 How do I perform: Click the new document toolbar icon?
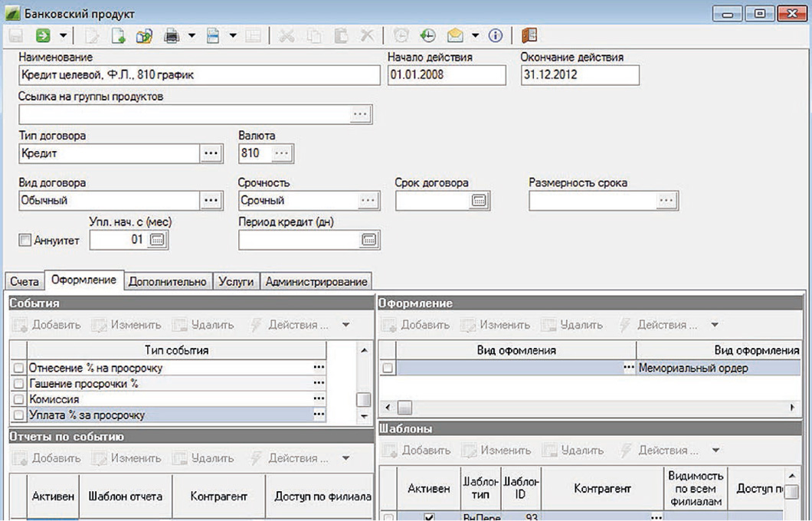[x=119, y=35]
